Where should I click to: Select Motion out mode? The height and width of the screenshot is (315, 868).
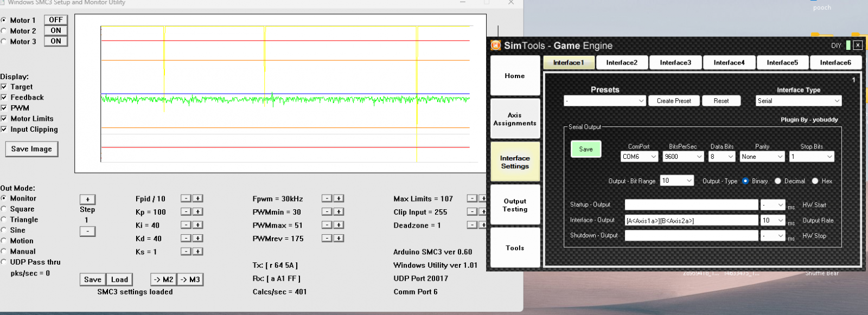point(4,241)
